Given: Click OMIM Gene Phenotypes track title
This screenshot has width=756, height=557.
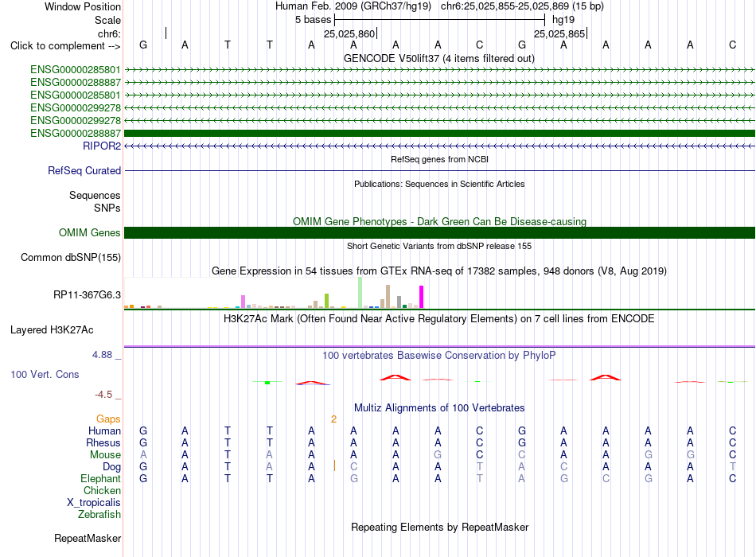Looking at the screenshot, I should click(x=440, y=222).
